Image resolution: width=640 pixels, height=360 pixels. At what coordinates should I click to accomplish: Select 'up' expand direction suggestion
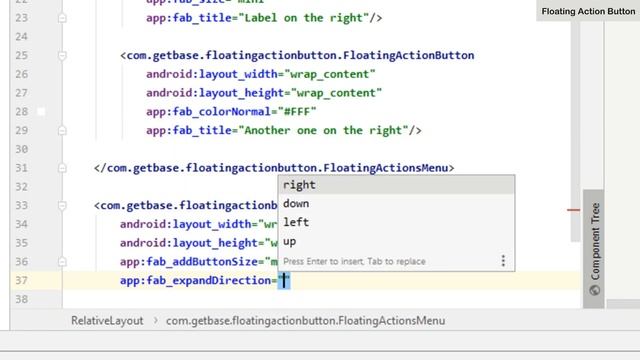pyautogui.click(x=396, y=241)
